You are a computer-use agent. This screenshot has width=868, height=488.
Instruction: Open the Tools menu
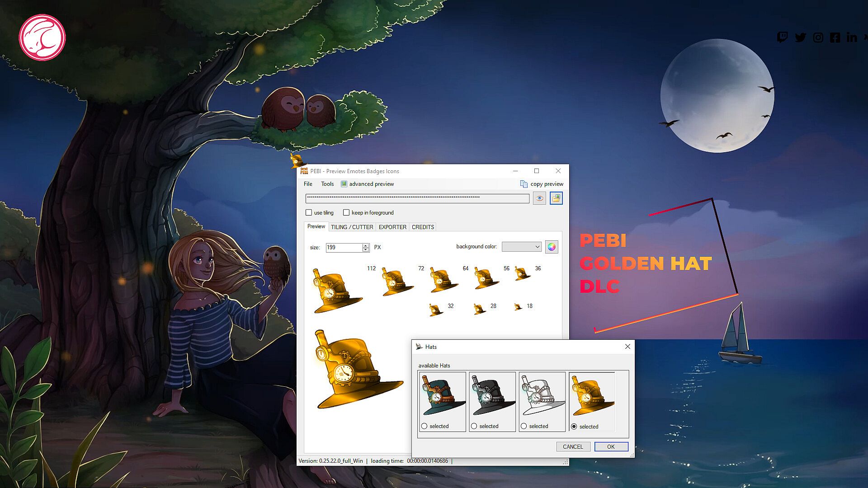click(x=327, y=184)
